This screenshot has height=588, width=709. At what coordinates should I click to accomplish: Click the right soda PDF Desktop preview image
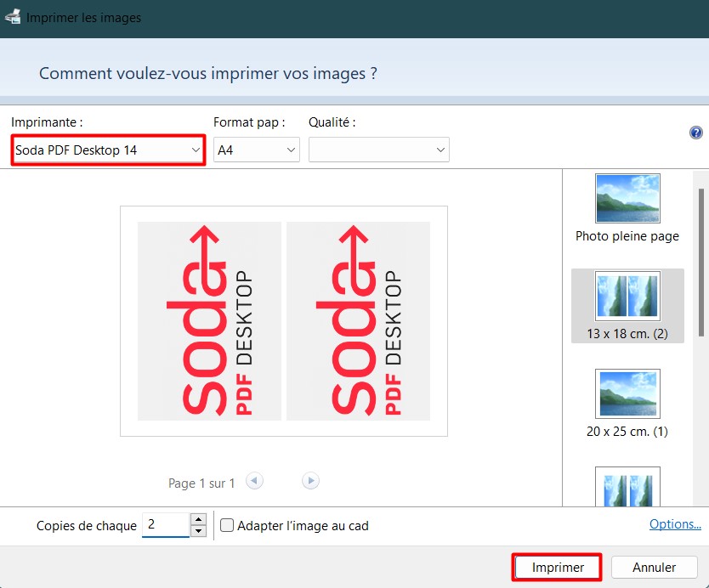tap(358, 321)
